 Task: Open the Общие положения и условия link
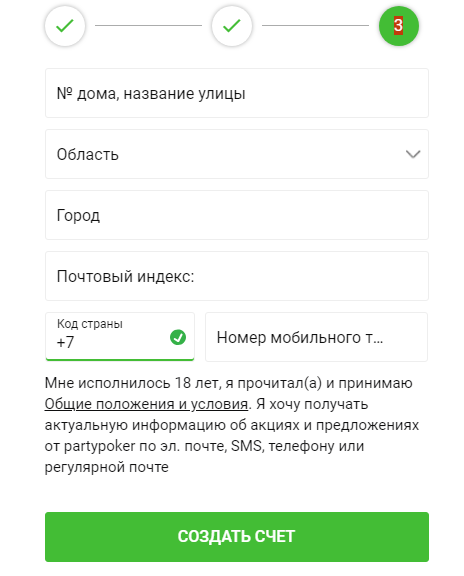pos(146,404)
